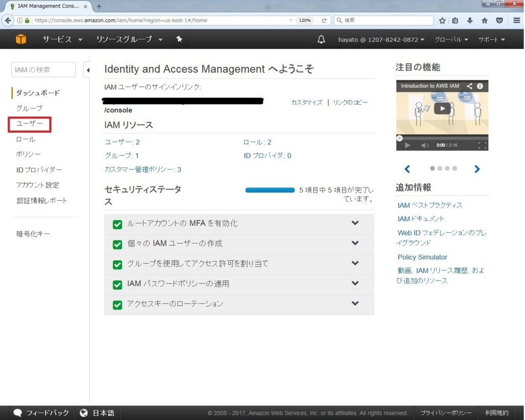Open 認証情報レポート in the sidebar

[x=42, y=200]
